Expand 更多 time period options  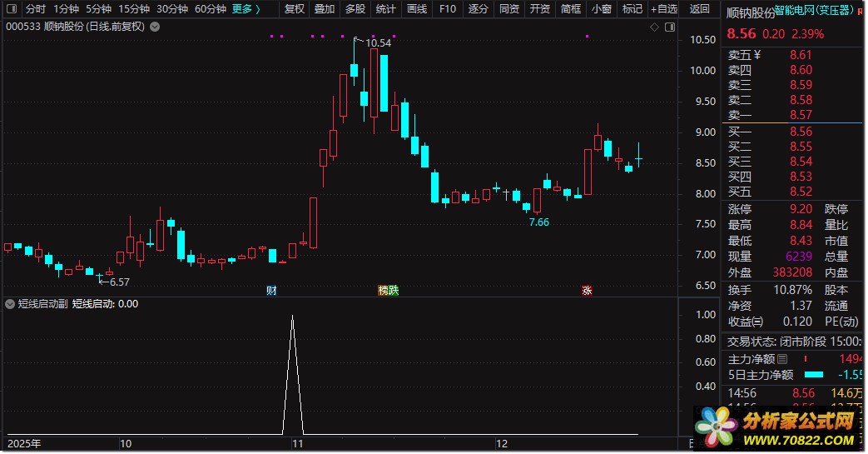(x=246, y=9)
